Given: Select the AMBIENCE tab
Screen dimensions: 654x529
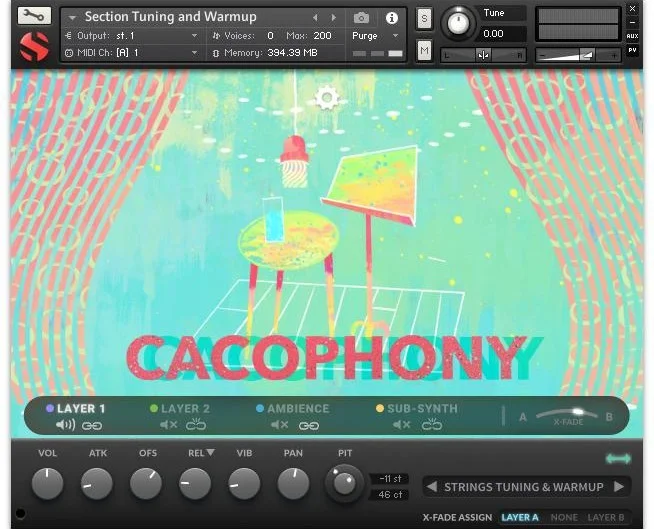Looking at the screenshot, I should (x=293, y=409).
